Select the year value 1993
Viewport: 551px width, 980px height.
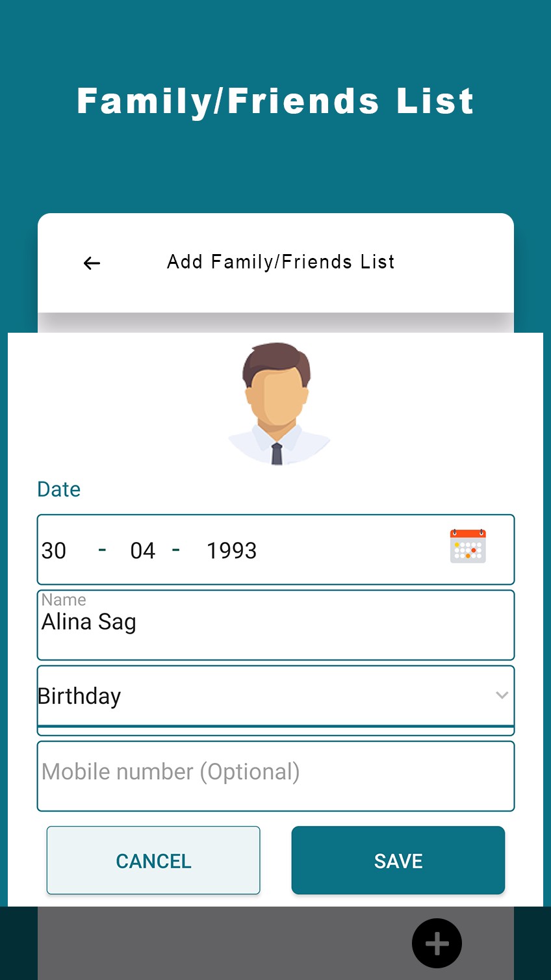231,551
